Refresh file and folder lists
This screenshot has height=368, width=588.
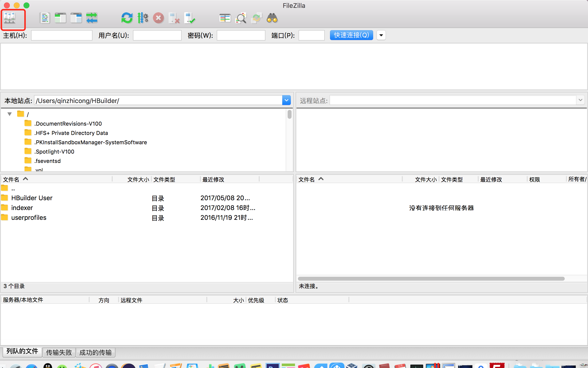127,18
